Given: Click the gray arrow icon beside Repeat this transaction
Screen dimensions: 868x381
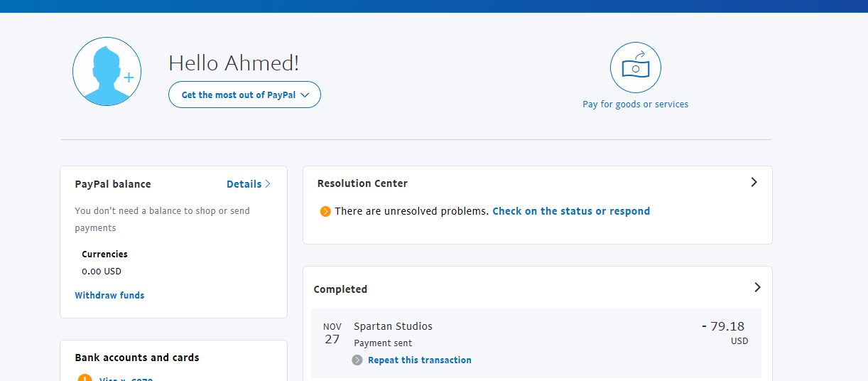Looking at the screenshot, I should 357,360.
